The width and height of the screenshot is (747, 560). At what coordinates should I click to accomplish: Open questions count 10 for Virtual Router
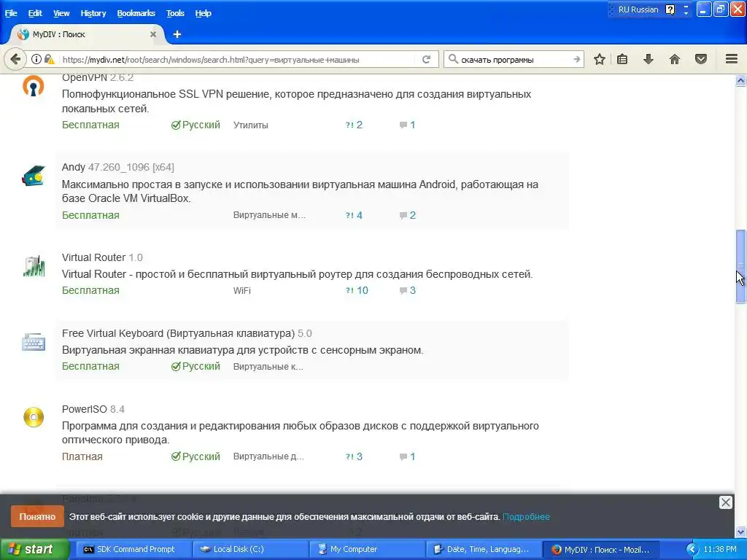click(357, 290)
